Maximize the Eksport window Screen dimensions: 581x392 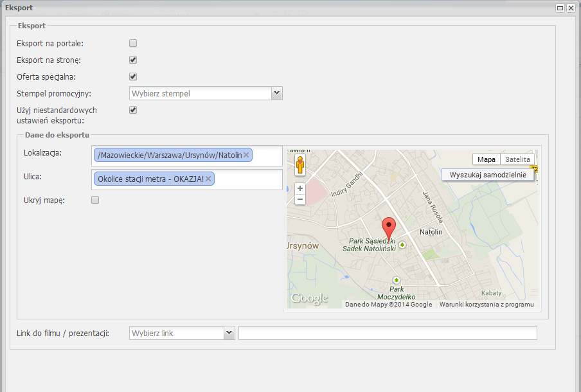(560, 8)
